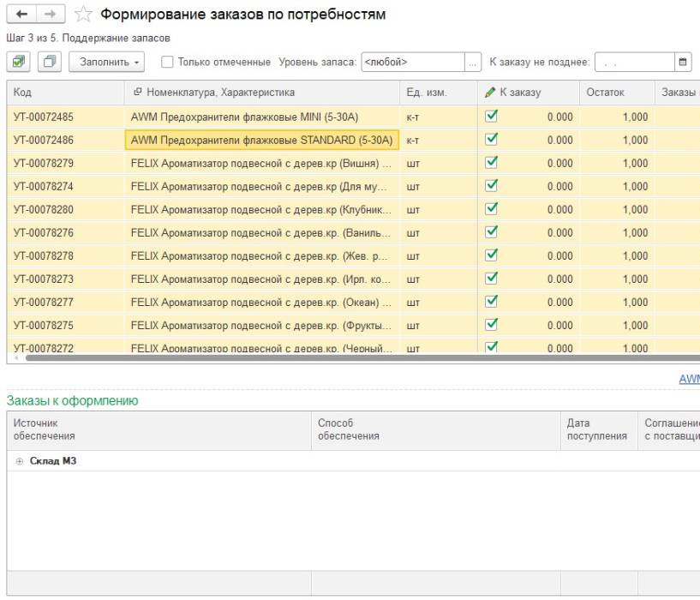Open the Заполнить dropdown menu

(x=111, y=62)
